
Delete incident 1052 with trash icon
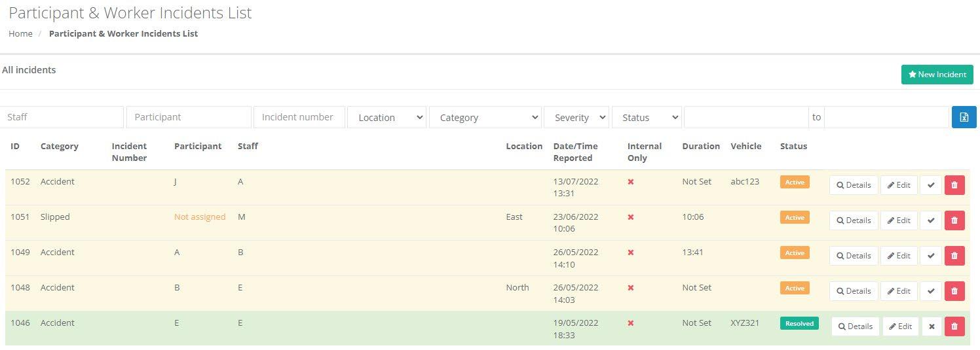(954, 185)
